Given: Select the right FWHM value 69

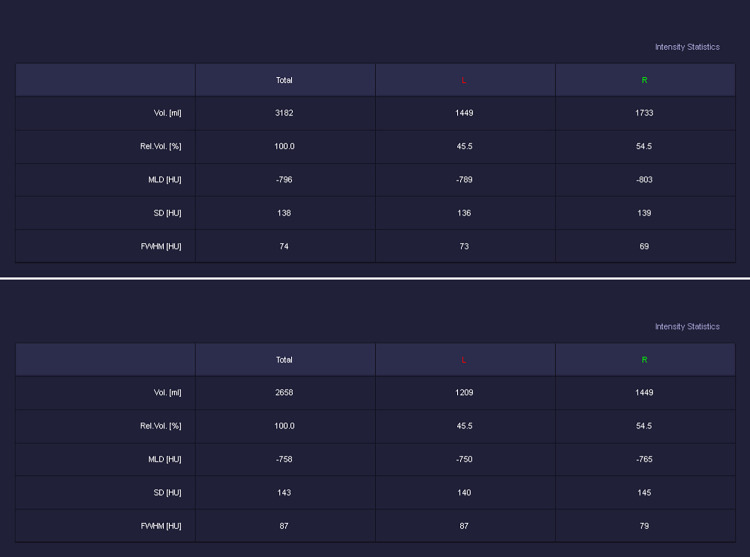Looking at the screenshot, I should coord(644,246).
